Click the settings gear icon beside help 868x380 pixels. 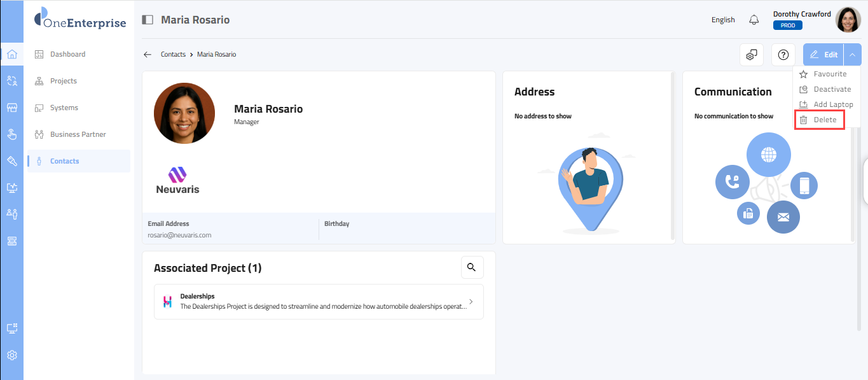click(752, 55)
